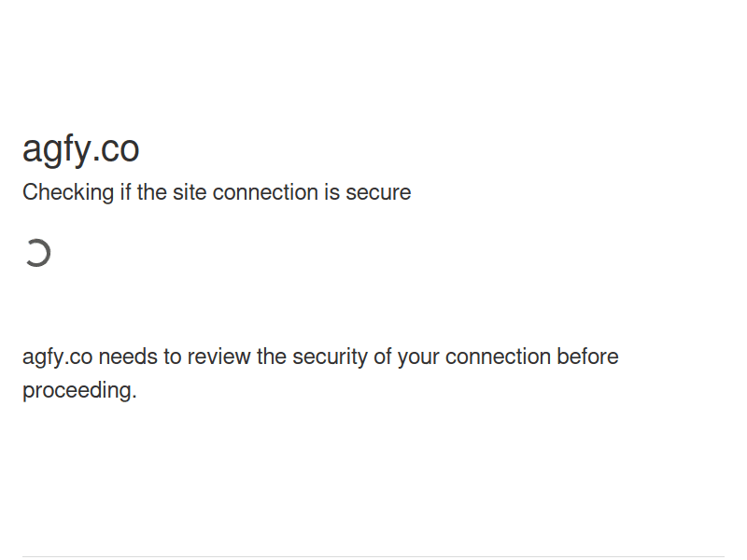
Task: Click the horizontal divider line at the bottom
Action: point(373,557)
